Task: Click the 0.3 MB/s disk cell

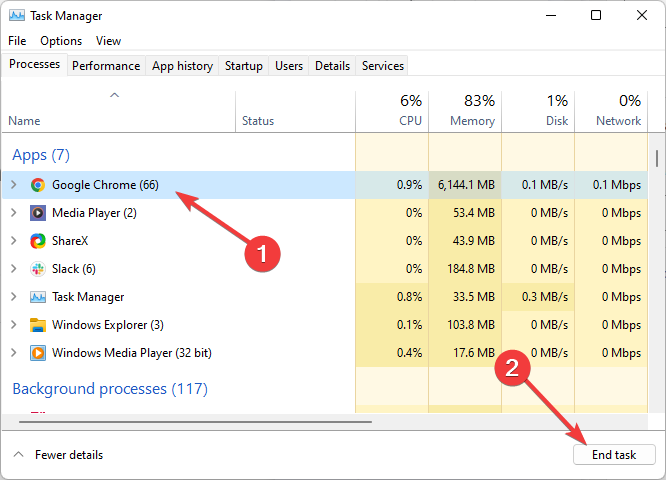Action: click(538, 297)
